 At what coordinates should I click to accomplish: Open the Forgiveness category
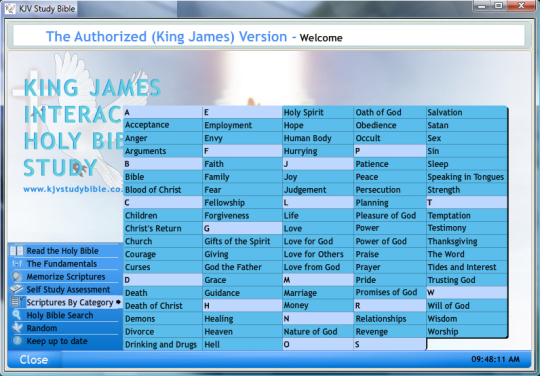click(x=242, y=216)
